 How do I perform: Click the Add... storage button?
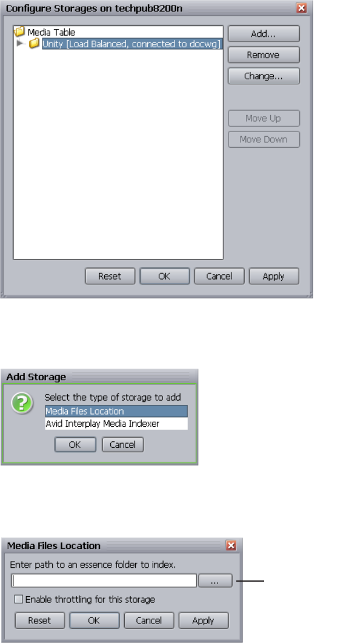point(264,34)
